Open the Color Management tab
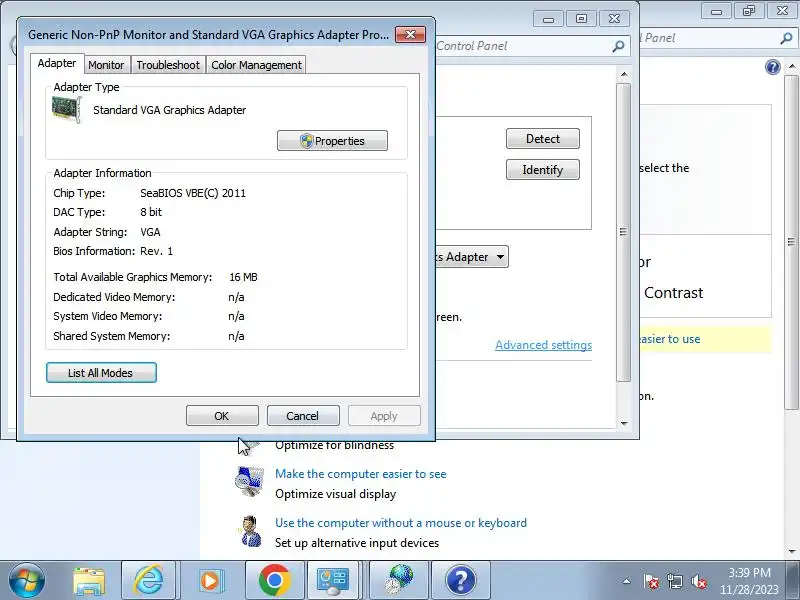This screenshot has height=600, width=800. click(x=256, y=65)
